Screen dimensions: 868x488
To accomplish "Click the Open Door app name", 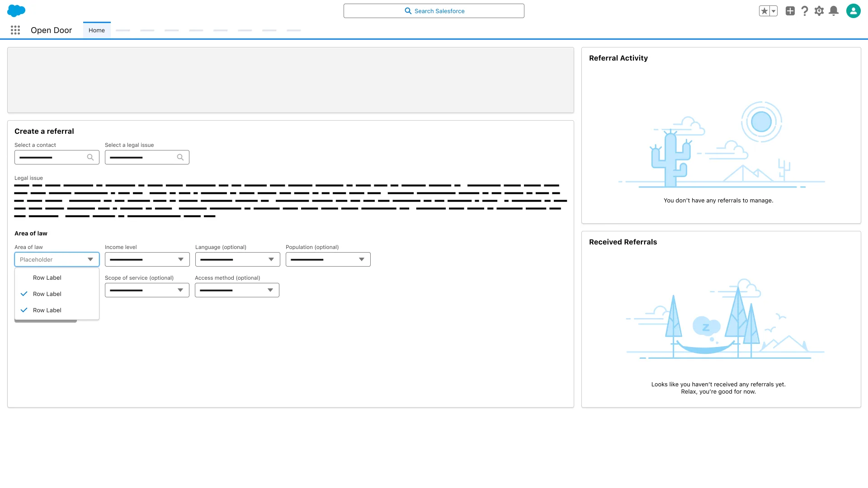I will pos(52,30).
